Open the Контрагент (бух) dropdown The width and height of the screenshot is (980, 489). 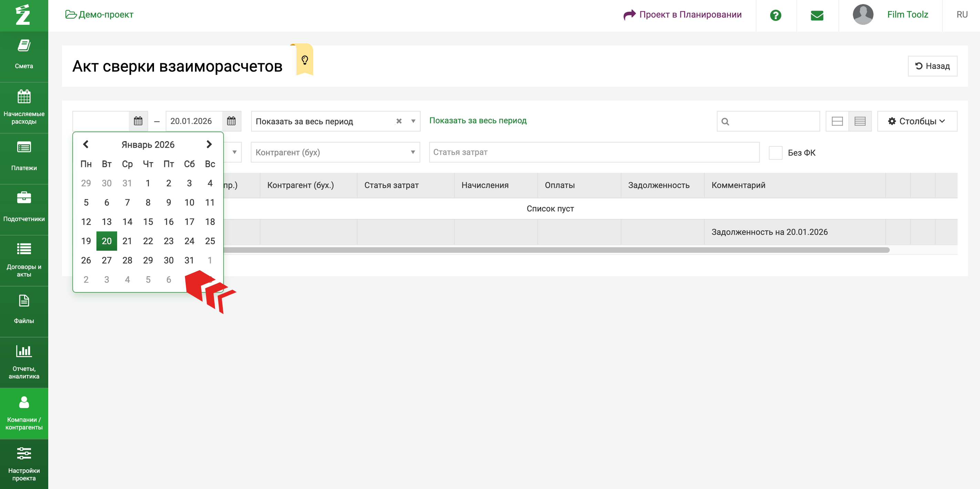click(335, 153)
